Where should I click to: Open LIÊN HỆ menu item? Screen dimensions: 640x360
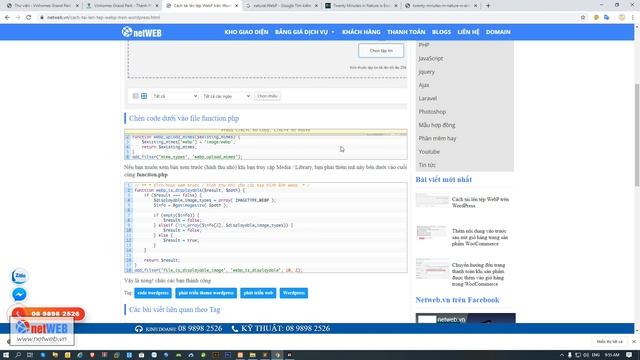point(468,32)
